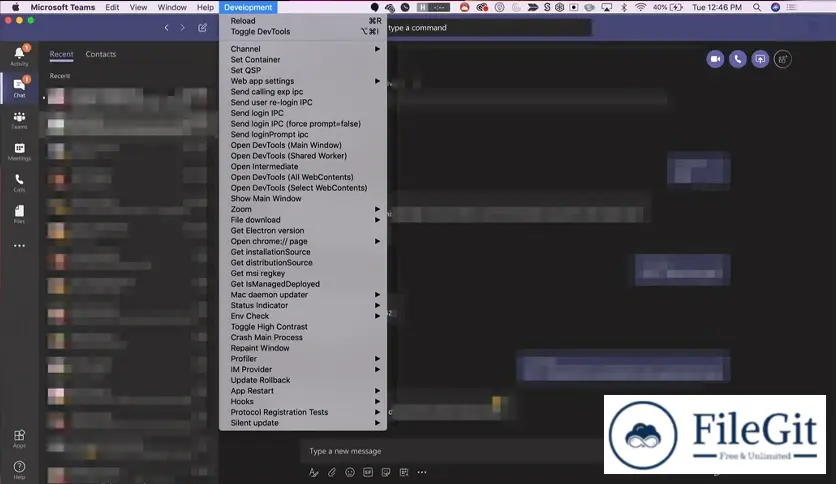The image size is (836, 484).
Task: Expand the Open chrome:// page submenu
Action: coord(303,241)
